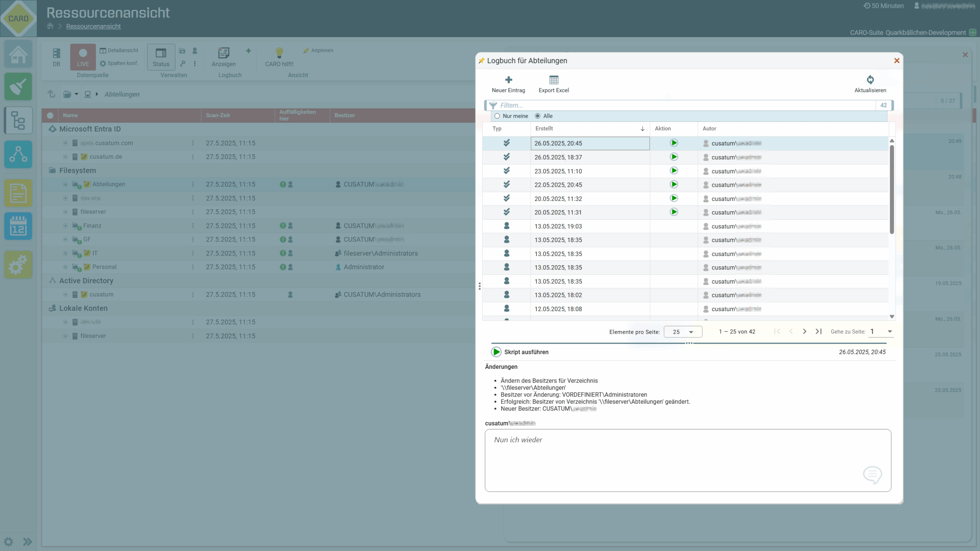
Task: Click green play action for 26.05.2025, 18:37
Action: (674, 157)
